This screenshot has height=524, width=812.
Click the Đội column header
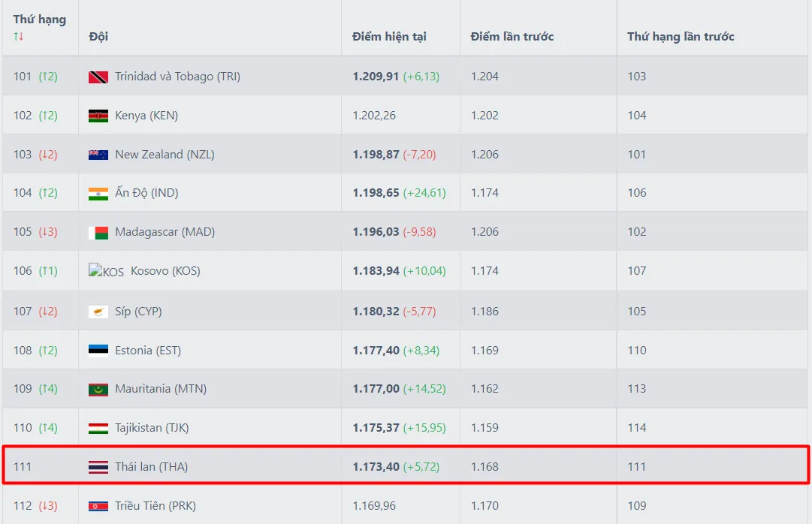tap(98, 37)
